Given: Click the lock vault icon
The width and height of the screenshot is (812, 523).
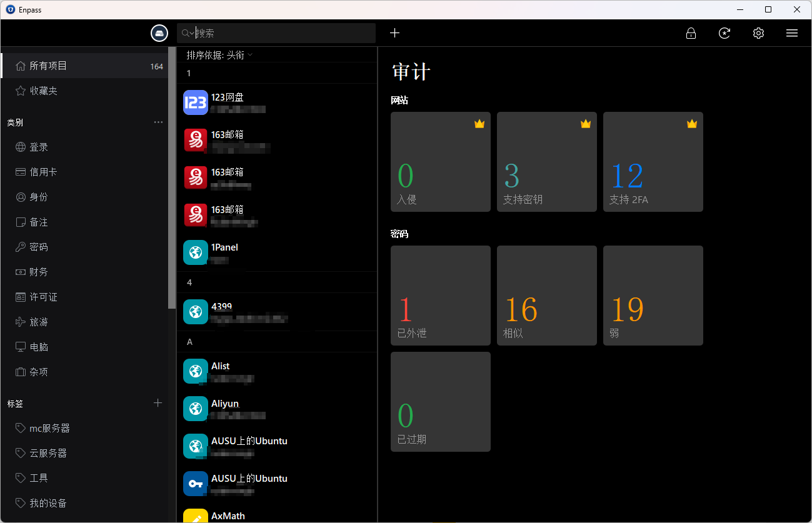Looking at the screenshot, I should [691, 33].
